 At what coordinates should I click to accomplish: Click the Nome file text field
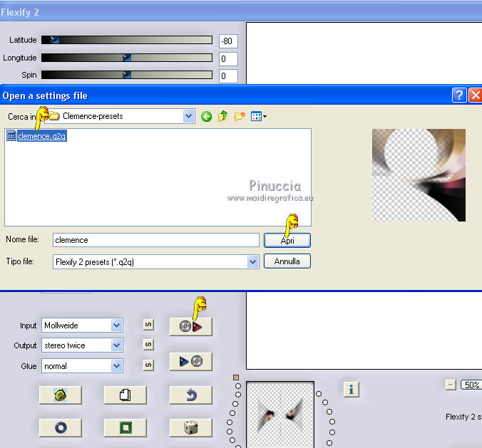pos(156,240)
